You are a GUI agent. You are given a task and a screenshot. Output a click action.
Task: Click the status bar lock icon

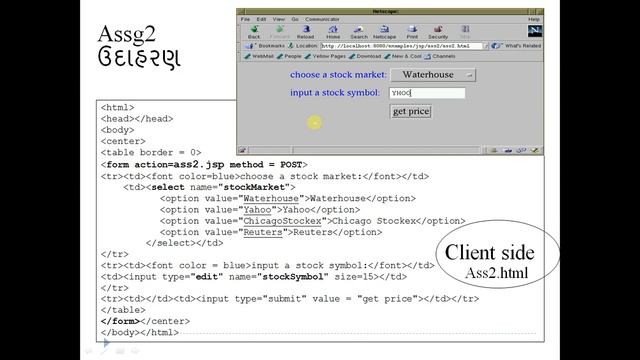click(x=242, y=150)
